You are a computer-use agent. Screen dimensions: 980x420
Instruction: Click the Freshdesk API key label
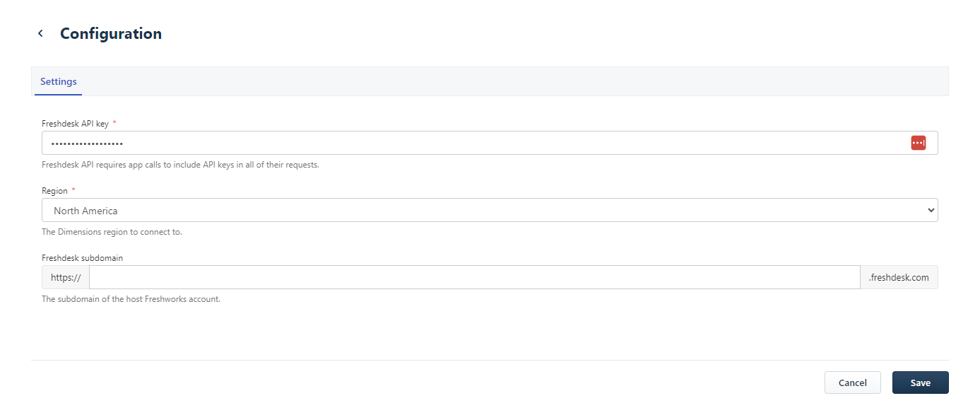point(75,124)
